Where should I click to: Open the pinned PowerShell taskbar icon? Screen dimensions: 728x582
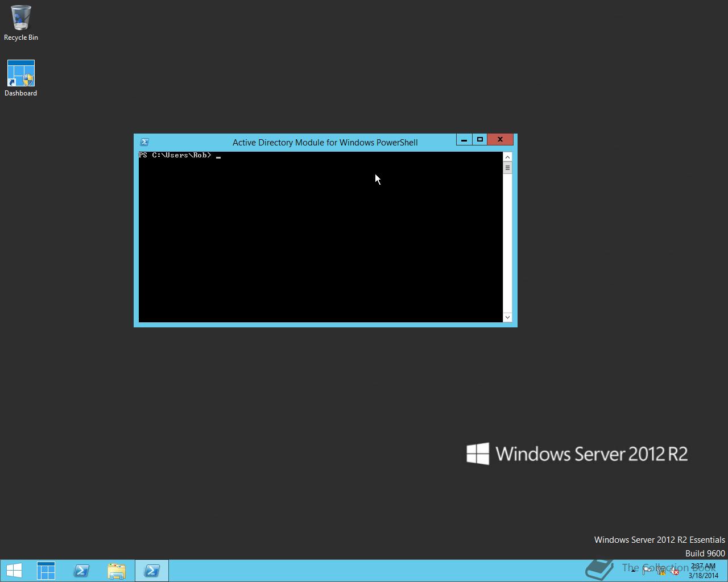pos(81,571)
